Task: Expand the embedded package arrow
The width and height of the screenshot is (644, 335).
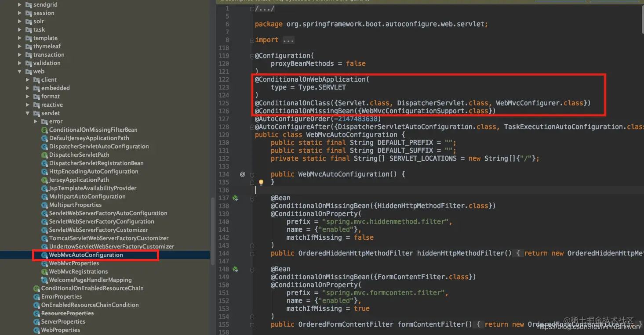Action: pos(28,88)
